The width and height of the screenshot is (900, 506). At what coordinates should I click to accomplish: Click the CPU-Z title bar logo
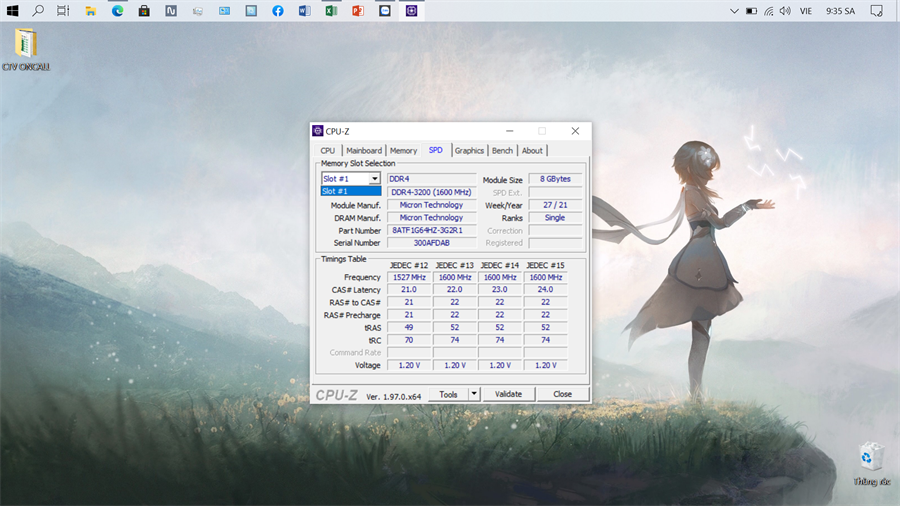click(317, 131)
